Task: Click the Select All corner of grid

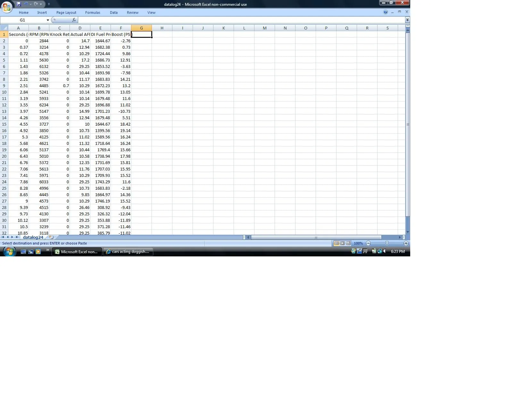Action: (4, 28)
